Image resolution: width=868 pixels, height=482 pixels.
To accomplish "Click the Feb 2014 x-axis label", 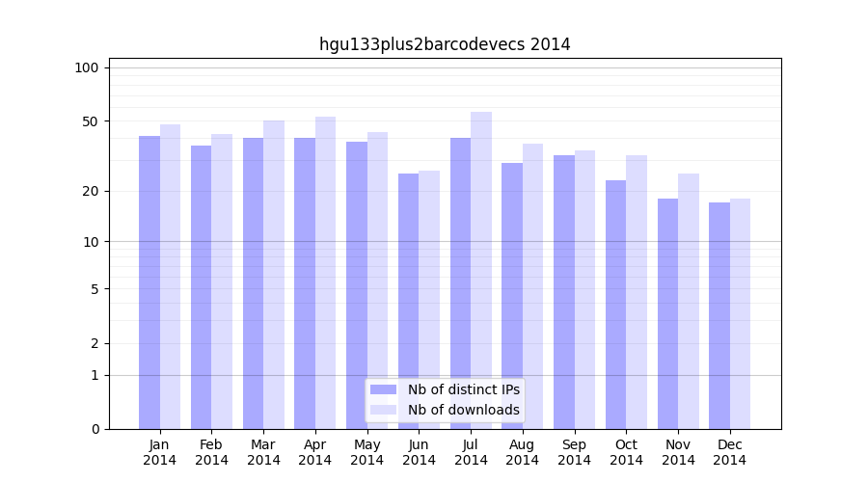I will pos(212,452).
